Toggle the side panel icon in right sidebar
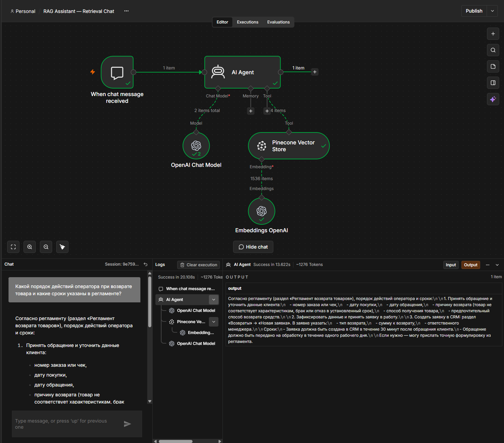This screenshot has height=443, width=504. [x=493, y=83]
